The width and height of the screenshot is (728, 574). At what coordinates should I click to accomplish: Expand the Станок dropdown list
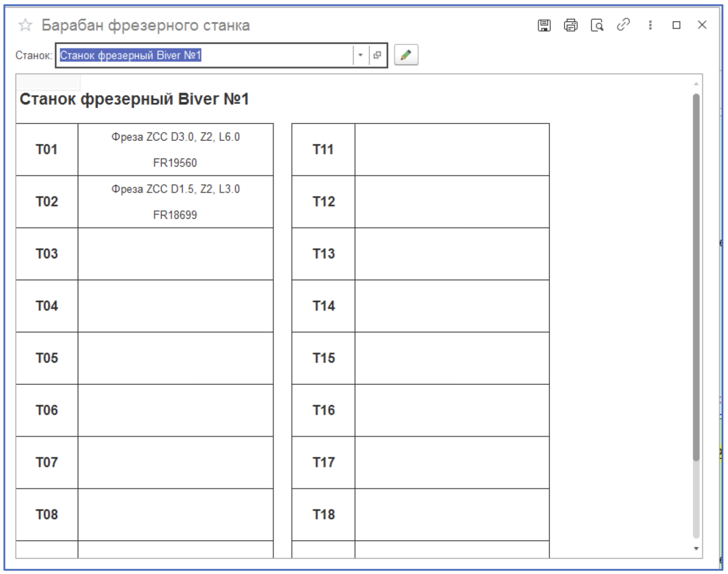coord(361,55)
